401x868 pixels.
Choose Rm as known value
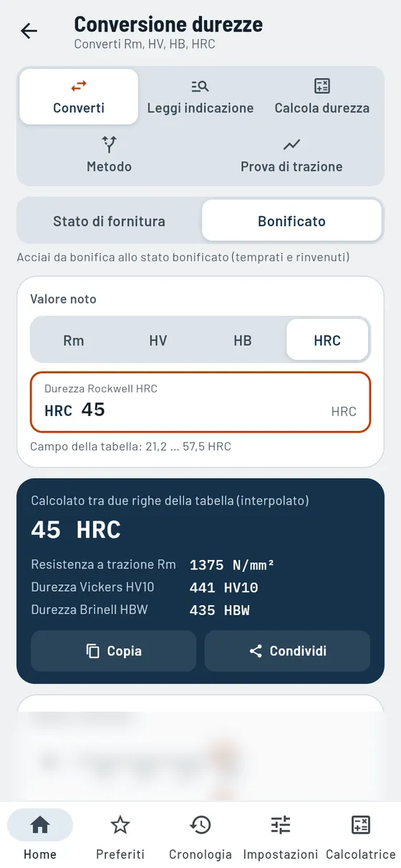(74, 340)
